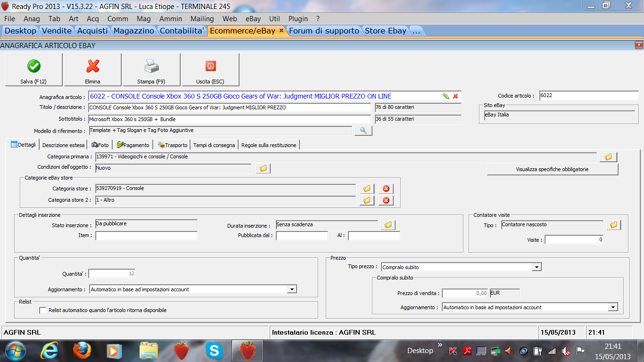Open the Pagamento tab
Image resolution: width=644 pixels, height=362 pixels.
tap(133, 145)
